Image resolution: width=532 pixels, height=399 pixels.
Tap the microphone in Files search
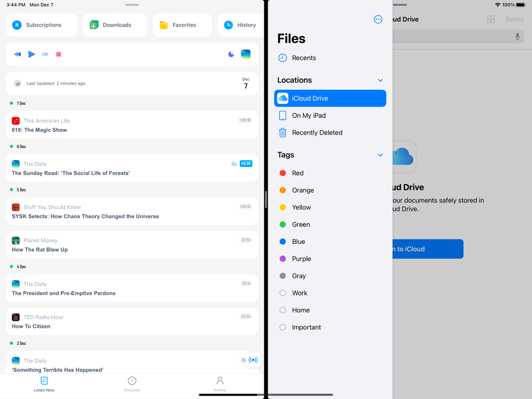tap(518, 36)
